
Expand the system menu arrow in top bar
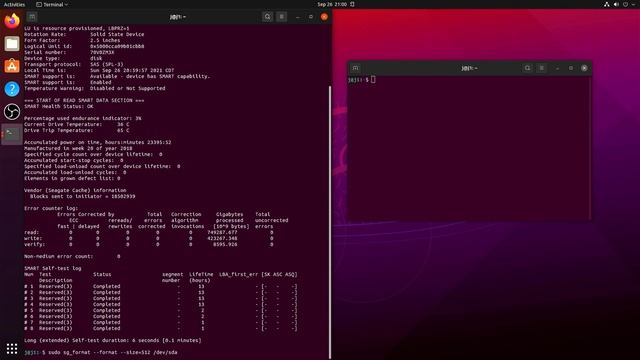pyautogui.click(x=634, y=4)
